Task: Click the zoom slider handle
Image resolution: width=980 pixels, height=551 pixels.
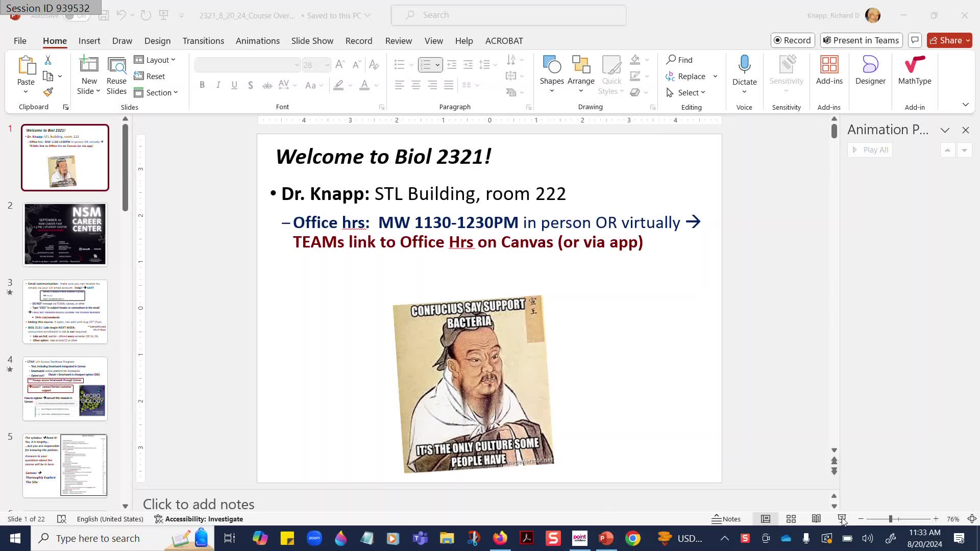Action: (x=890, y=519)
